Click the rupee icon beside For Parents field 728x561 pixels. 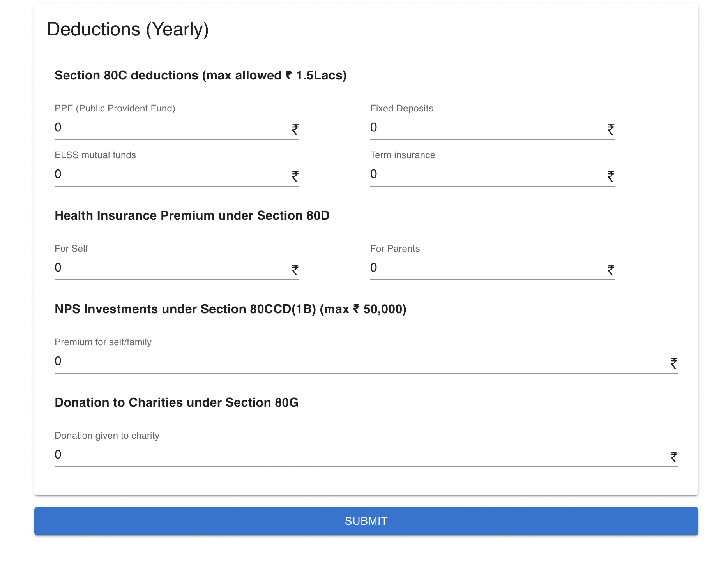(x=611, y=269)
